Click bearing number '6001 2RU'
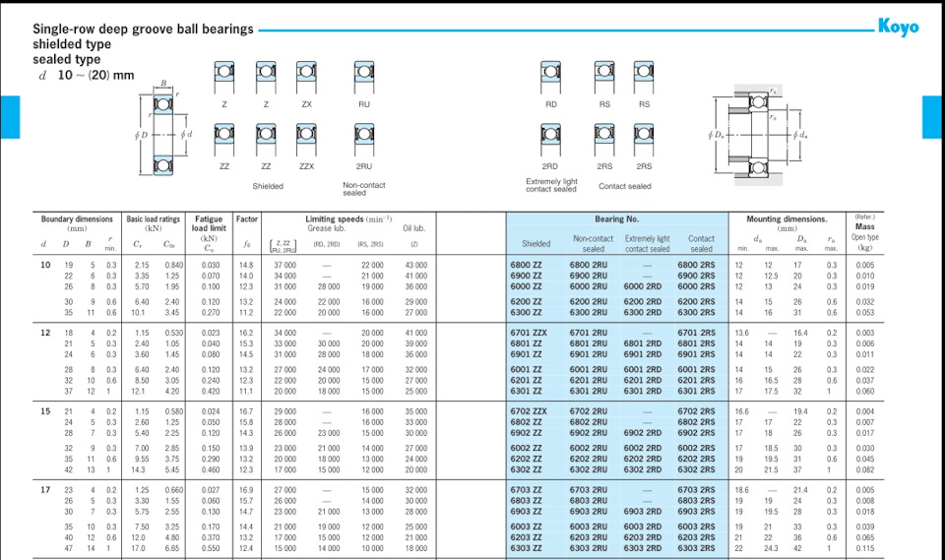The height and width of the screenshot is (560, 945). (x=589, y=369)
